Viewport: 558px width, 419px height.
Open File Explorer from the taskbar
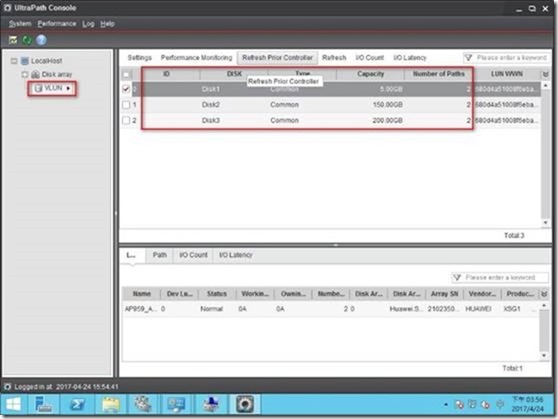[x=111, y=404]
